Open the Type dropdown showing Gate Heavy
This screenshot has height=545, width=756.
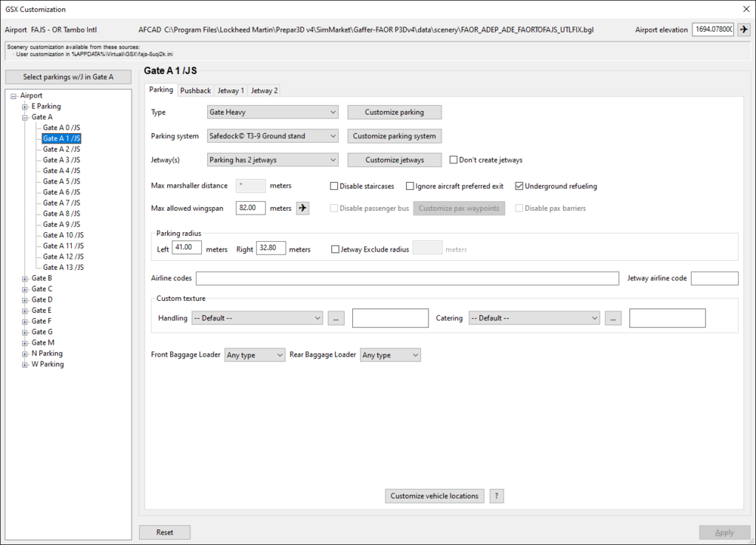tap(272, 112)
